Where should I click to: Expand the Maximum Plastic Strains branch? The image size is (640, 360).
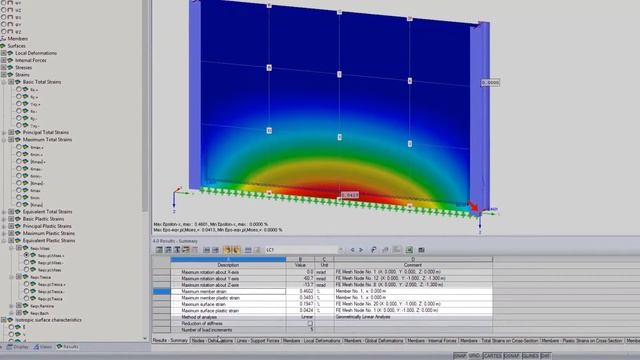pyautogui.click(x=4, y=233)
